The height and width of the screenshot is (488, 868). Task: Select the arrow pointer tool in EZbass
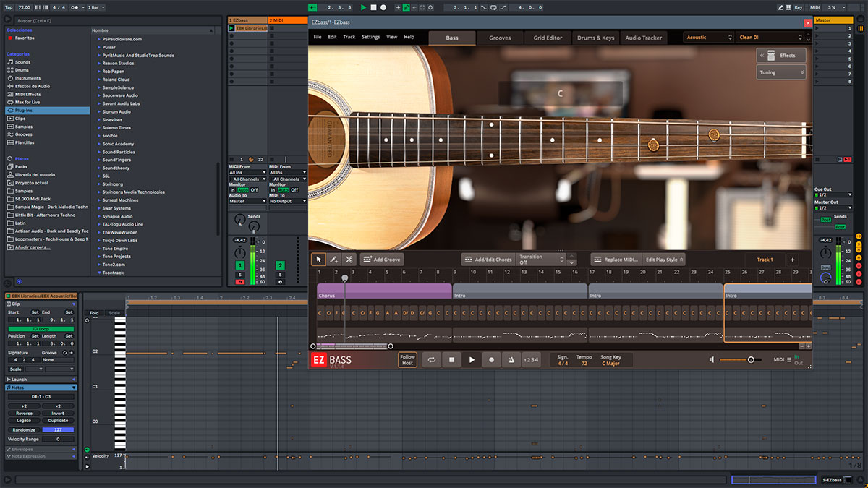point(318,260)
